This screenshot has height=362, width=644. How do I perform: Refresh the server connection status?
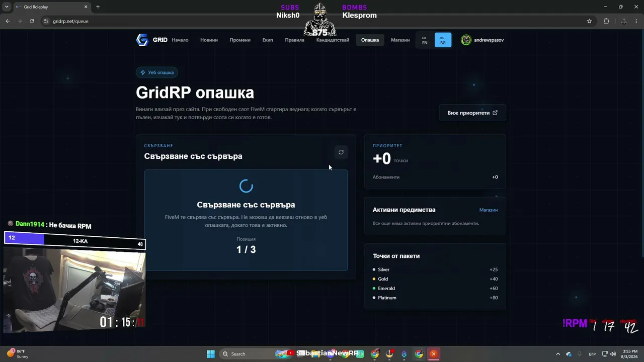point(341,152)
